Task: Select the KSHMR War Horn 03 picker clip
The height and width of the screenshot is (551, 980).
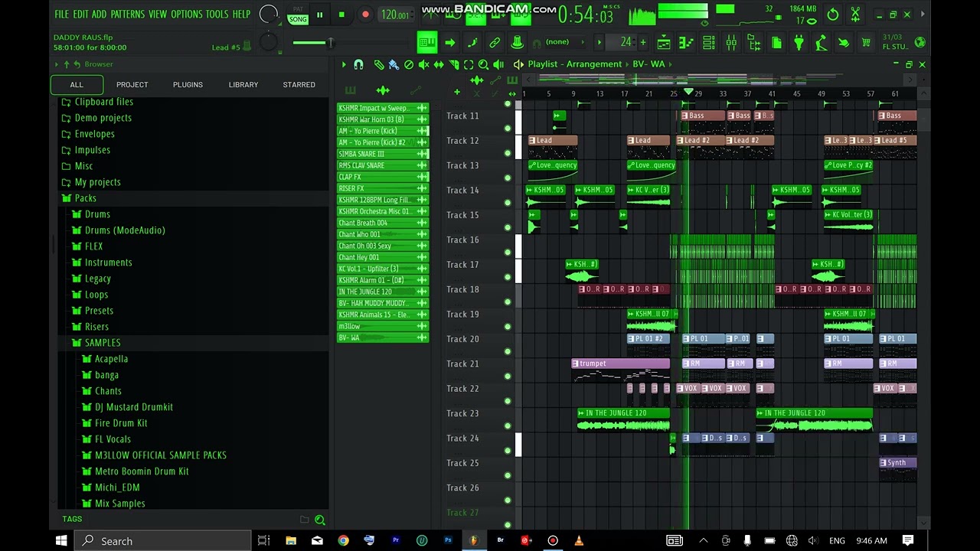Action: [382, 119]
